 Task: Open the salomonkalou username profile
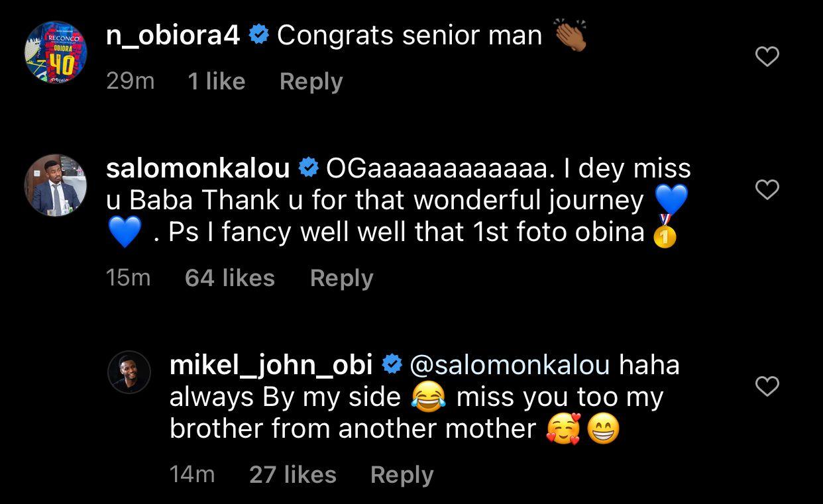click(x=198, y=169)
